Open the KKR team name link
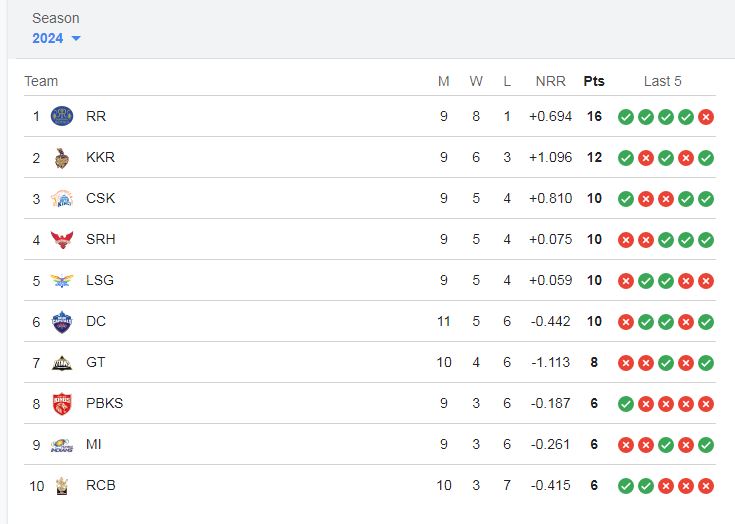 coord(100,157)
